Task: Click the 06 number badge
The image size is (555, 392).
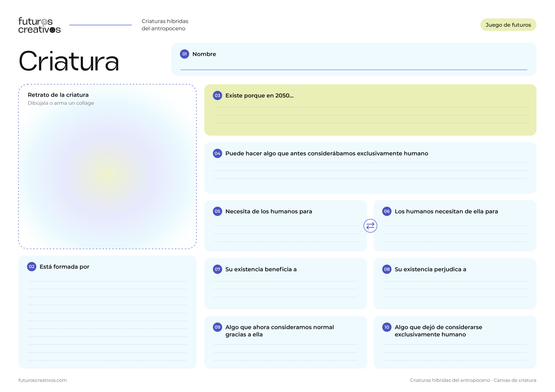Action: tap(387, 211)
